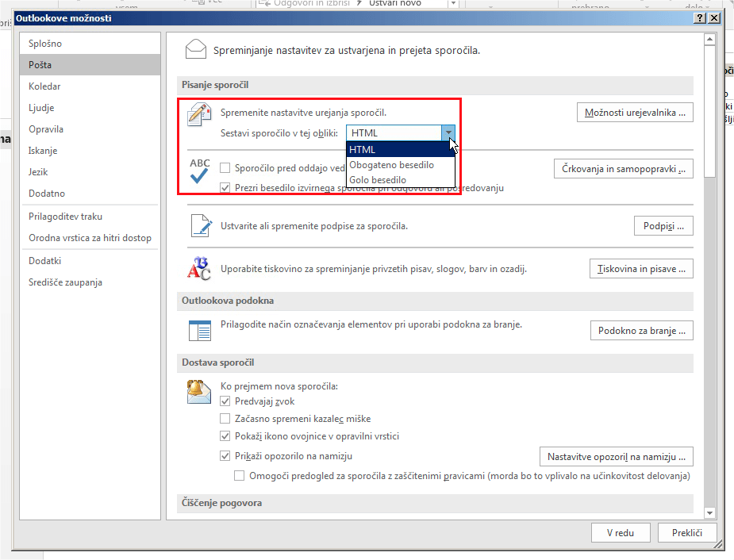The width and height of the screenshot is (734, 560).
Task: Click the reading pane layout icon
Action: coord(198,330)
